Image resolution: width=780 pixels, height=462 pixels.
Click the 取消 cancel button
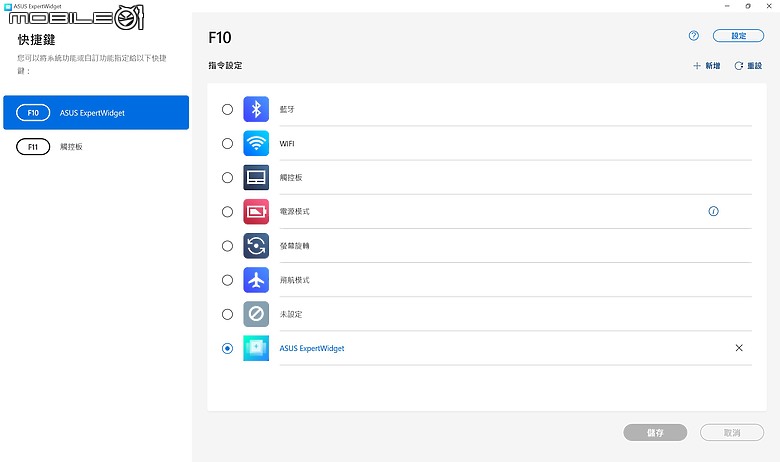(x=732, y=433)
